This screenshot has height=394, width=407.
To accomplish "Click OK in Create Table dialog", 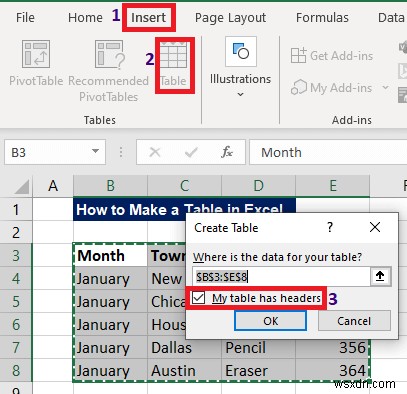I will click(x=270, y=321).
